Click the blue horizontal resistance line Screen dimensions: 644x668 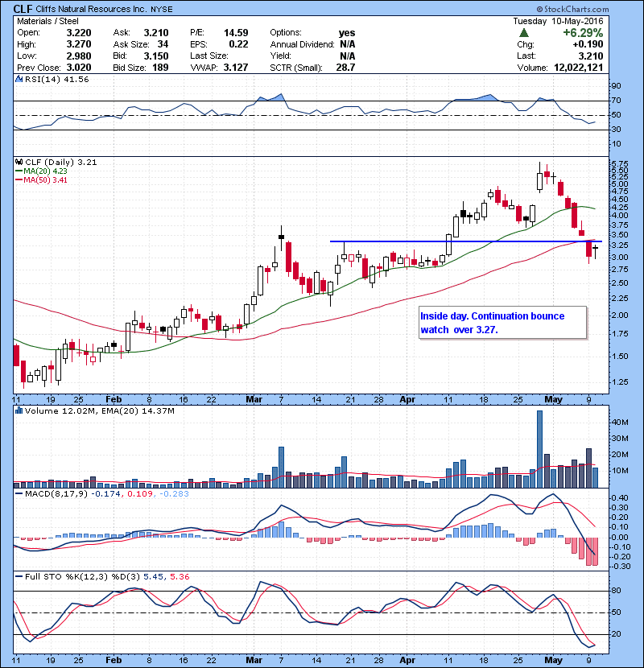pos(466,241)
